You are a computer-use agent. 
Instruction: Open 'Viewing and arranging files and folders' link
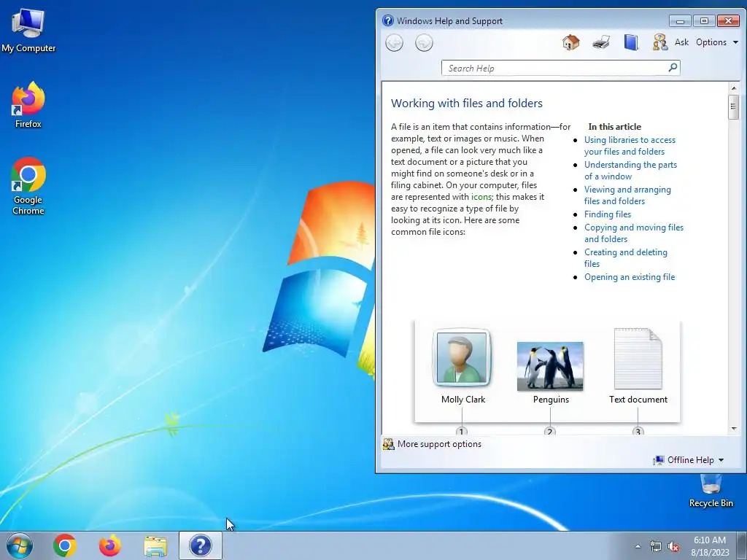pyautogui.click(x=627, y=195)
